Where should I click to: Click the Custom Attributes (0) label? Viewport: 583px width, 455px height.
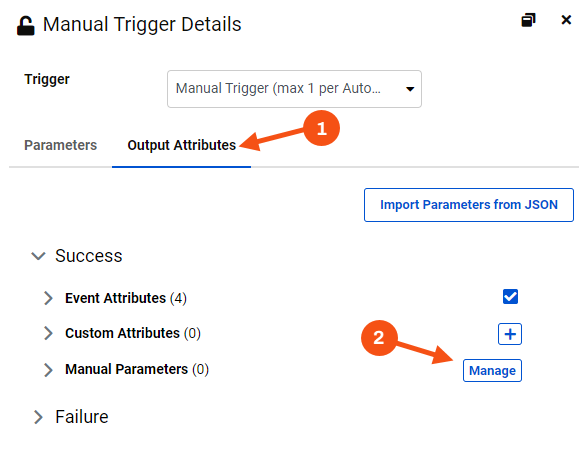coord(133,333)
